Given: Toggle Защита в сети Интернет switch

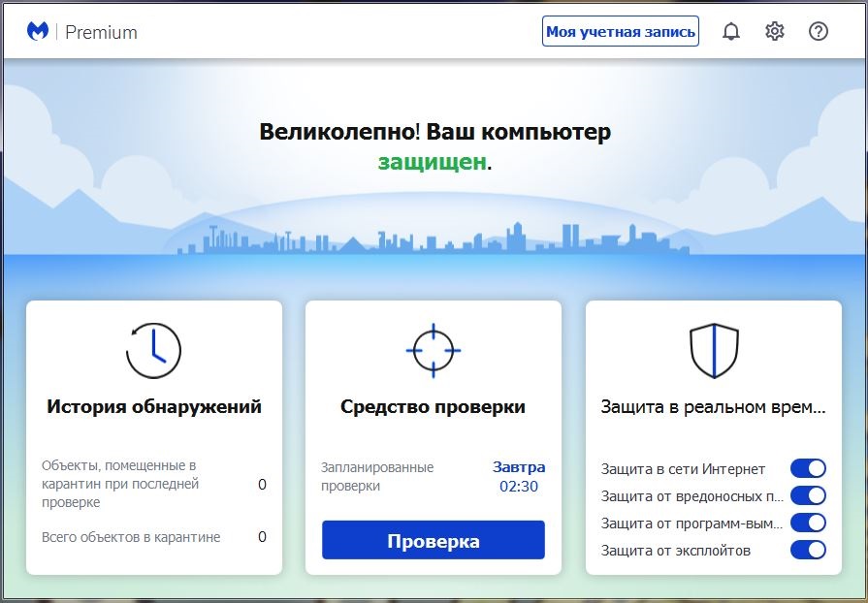Looking at the screenshot, I should [x=808, y=468].
